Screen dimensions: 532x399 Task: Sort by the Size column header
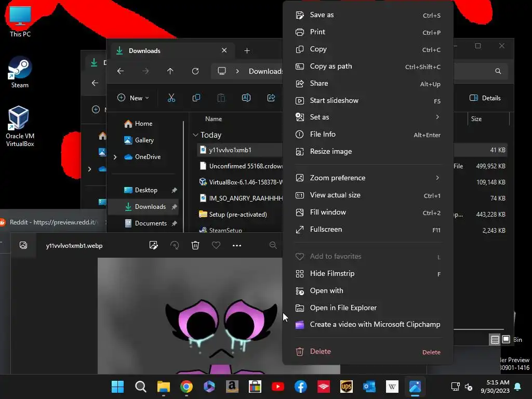pos(476,119)
